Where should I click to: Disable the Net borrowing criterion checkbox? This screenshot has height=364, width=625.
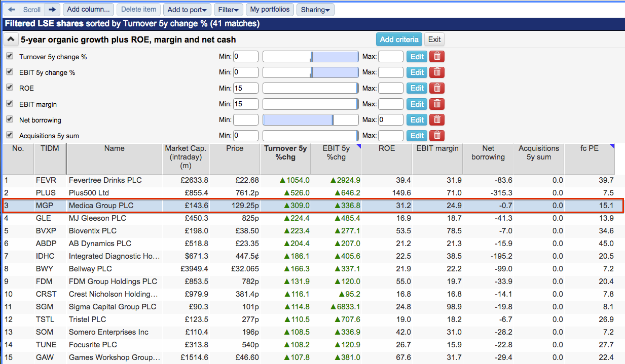(10, 119)
